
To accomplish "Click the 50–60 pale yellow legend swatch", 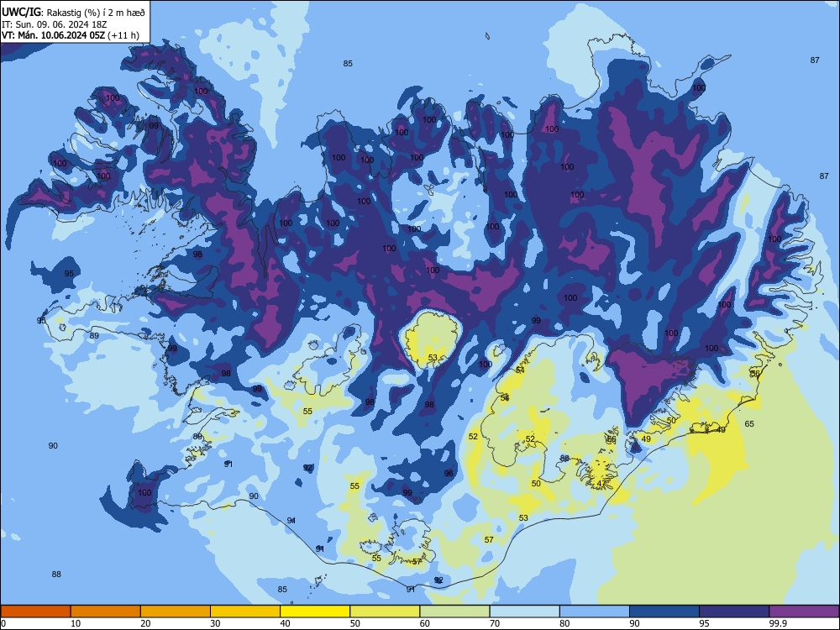I will (385, 612).
